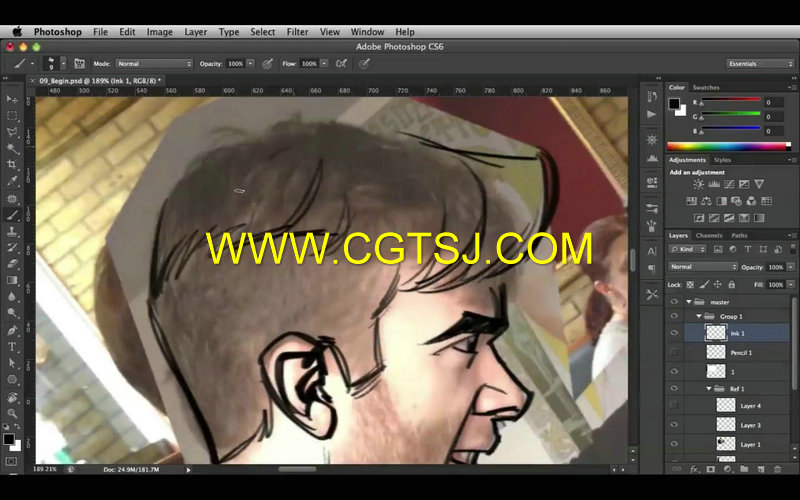Open the Apple menu
This screenshot has height=500, width=800.
click(17, 32)
